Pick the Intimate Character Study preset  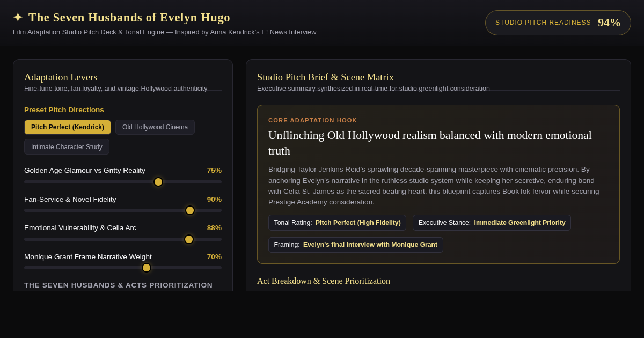coord(67,147)
